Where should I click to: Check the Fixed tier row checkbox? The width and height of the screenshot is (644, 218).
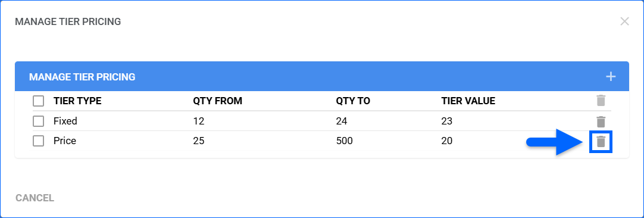(39, 122)
